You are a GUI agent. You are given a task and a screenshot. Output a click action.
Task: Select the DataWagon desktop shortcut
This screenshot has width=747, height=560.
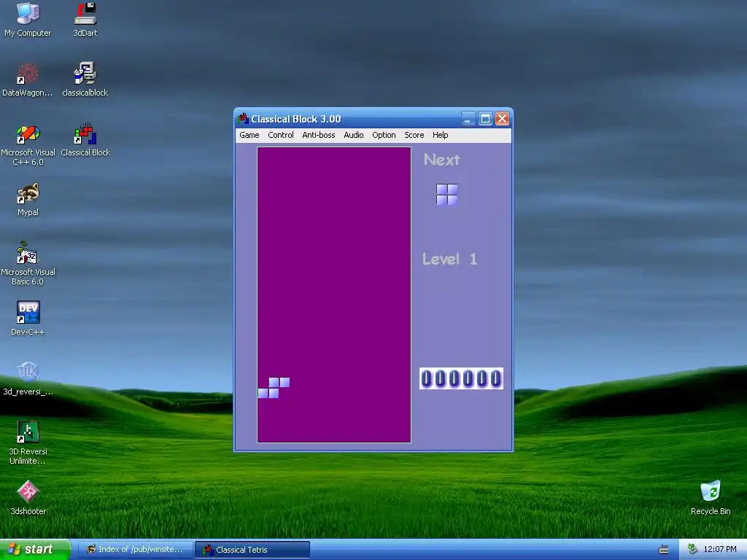click(x=28, y=79)
